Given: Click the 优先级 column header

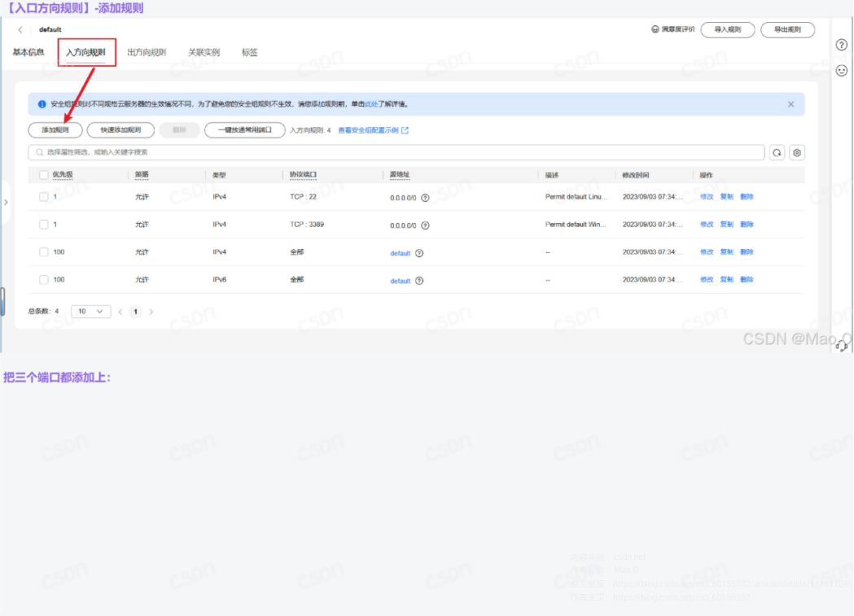Looking at the screenshot, I should pyautogui.click(x=63, y=175).
